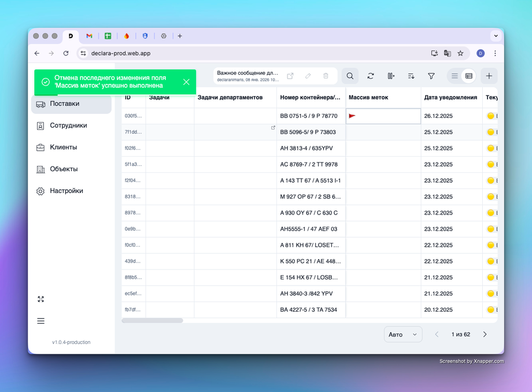Switch to the Gmail browser tab
This screenshot has height=392, width=532.
coord(89,36)
